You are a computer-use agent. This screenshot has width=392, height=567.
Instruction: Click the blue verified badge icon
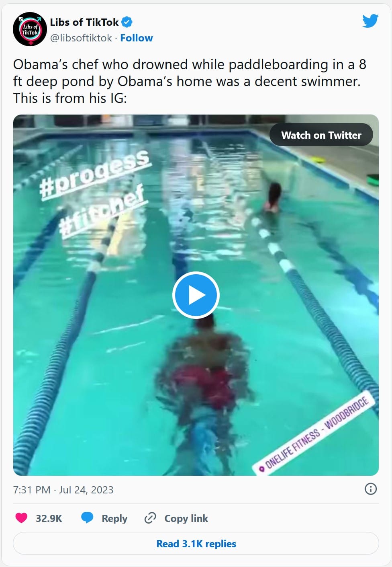[127, 22]
